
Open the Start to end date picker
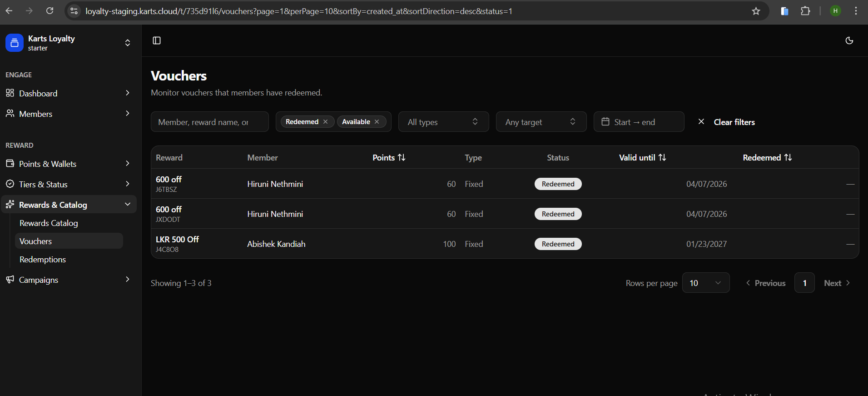(x=639, y=122)
